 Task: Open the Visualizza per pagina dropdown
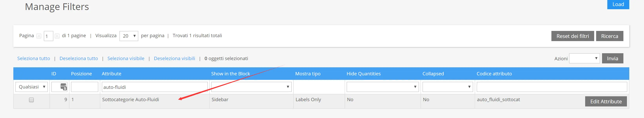click(x=129, y=36)
